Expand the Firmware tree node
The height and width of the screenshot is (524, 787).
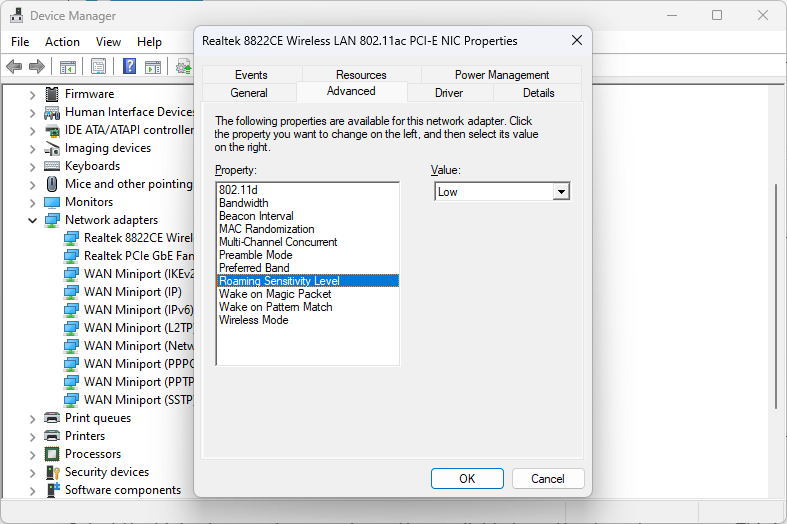tap(32, 94)
